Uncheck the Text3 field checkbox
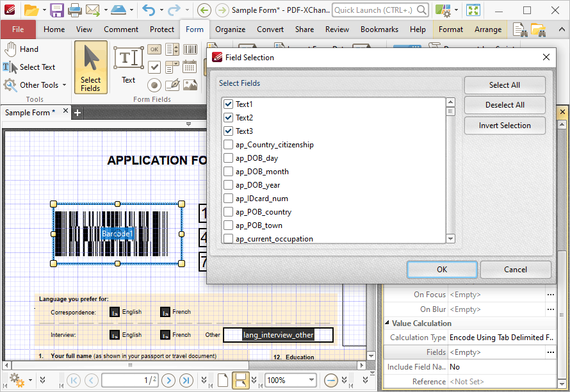Screen dimensions: 570x392 tap(228, 131)
